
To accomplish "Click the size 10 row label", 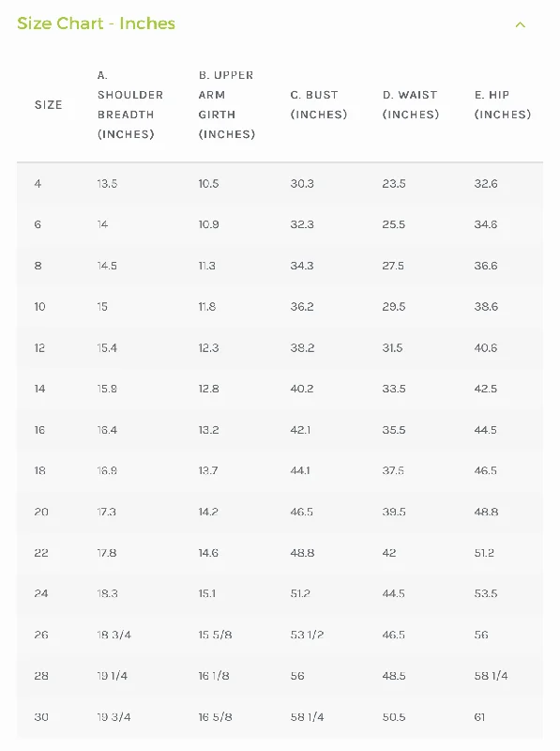I will [39, 307].
